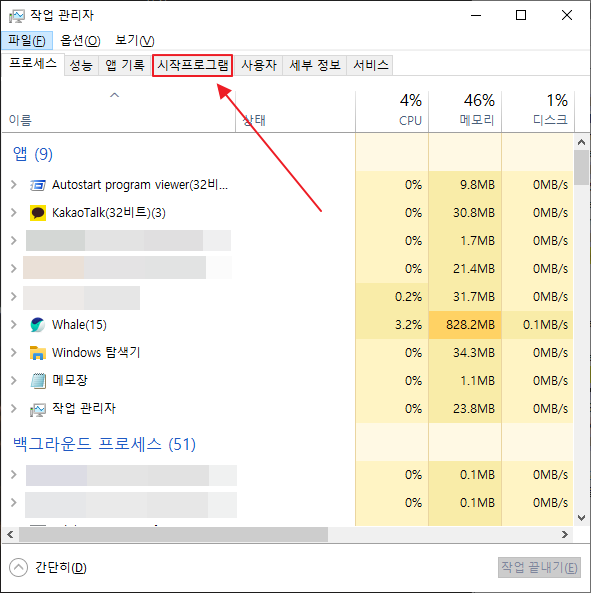The width and height of the screenshot is (591, 593).
Task: Click the 0.1MB/s disk cell for Whale
Action: [538, 325]
